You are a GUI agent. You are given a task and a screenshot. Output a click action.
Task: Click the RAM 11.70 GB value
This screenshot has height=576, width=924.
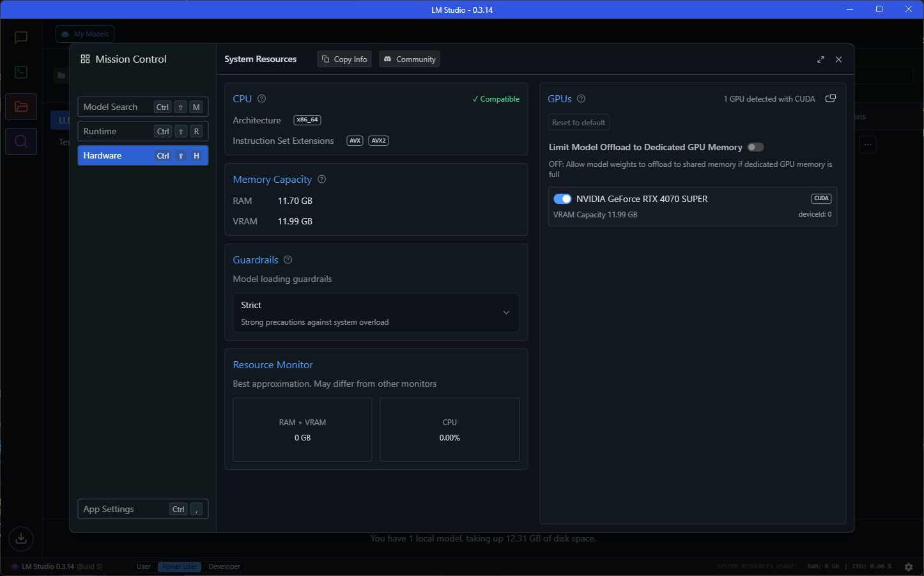[x=295, y=201]
